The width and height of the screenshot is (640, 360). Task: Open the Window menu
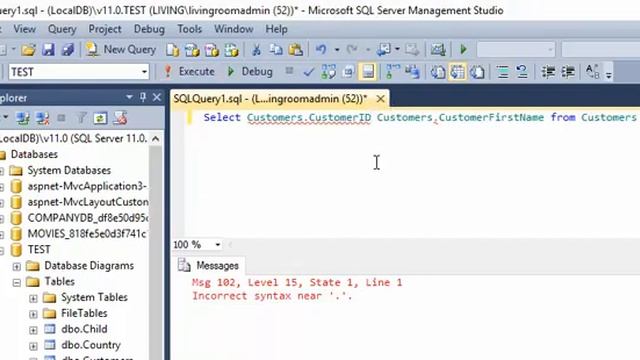point(234,29)
